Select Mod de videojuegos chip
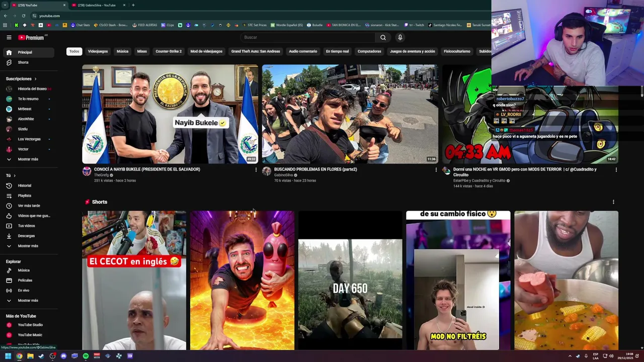The image size is (644, 362). tap(206, 51)
